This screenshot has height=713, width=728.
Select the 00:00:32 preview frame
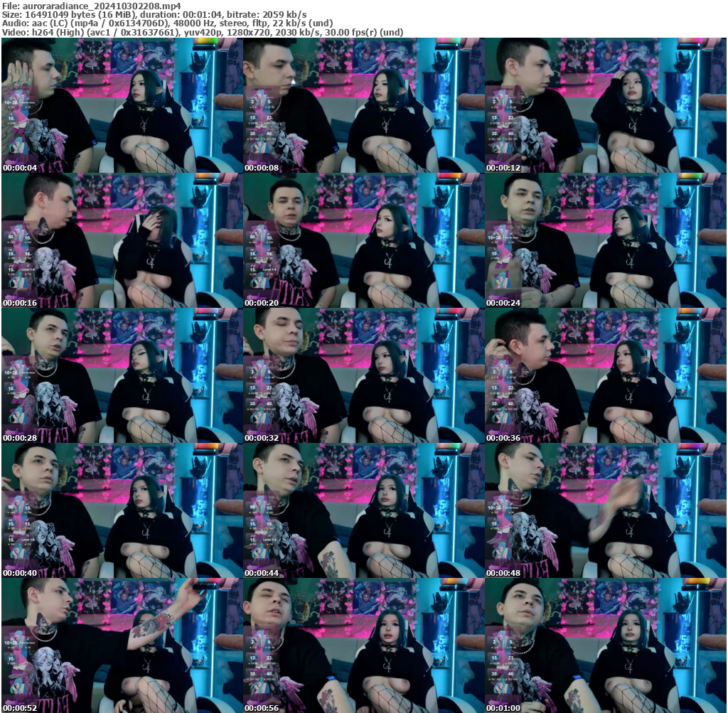363,375
